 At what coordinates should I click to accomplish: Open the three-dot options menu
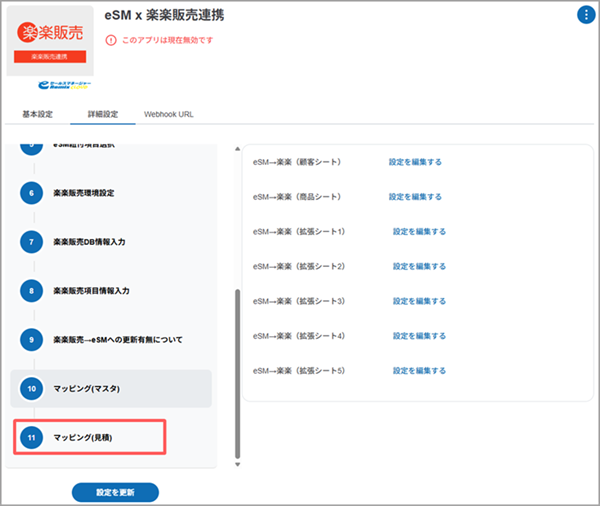585,14
